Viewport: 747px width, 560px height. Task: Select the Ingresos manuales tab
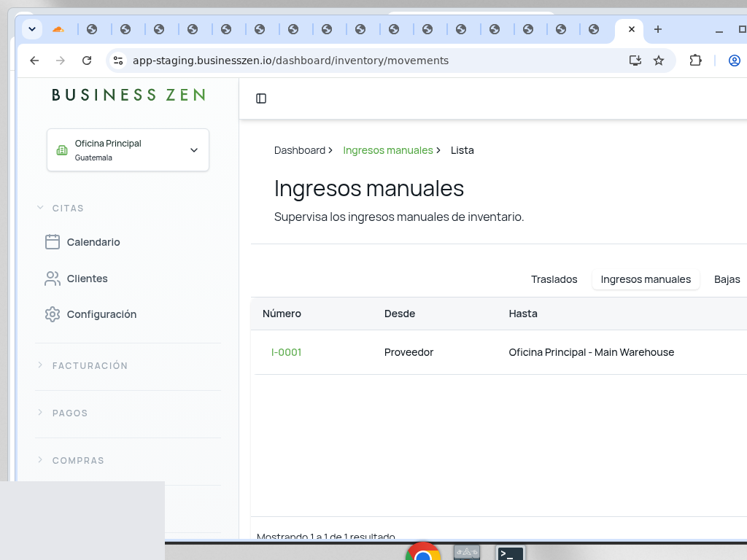tap(646, 279)
